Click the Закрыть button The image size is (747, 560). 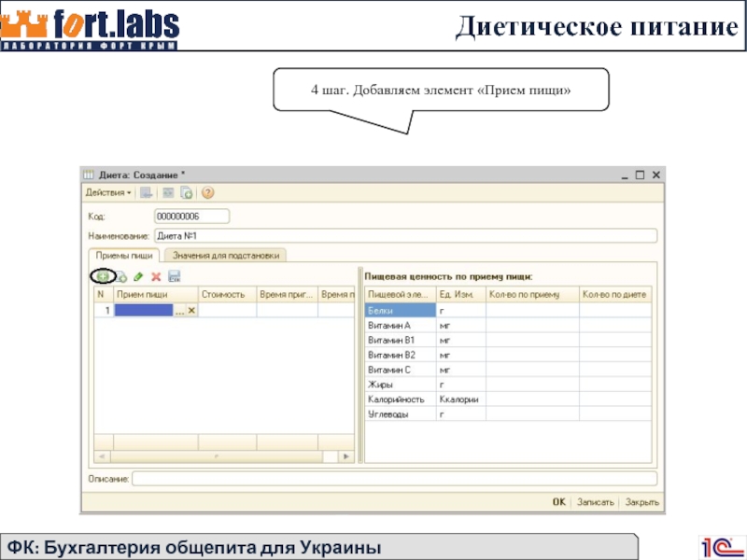coord(642,501)
